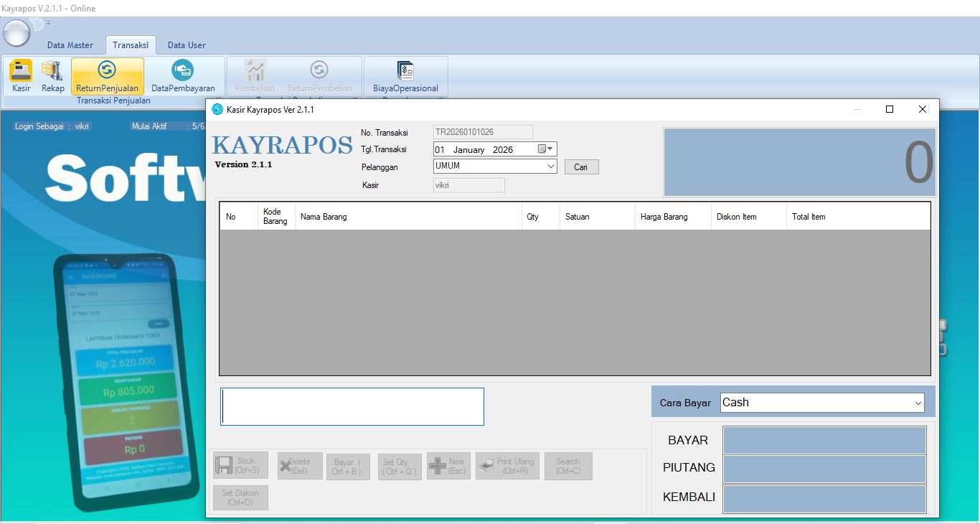Viewport: 980px width, 524px height.
Task: Click the BAYAR amount field
Action: tap(824, 440)
